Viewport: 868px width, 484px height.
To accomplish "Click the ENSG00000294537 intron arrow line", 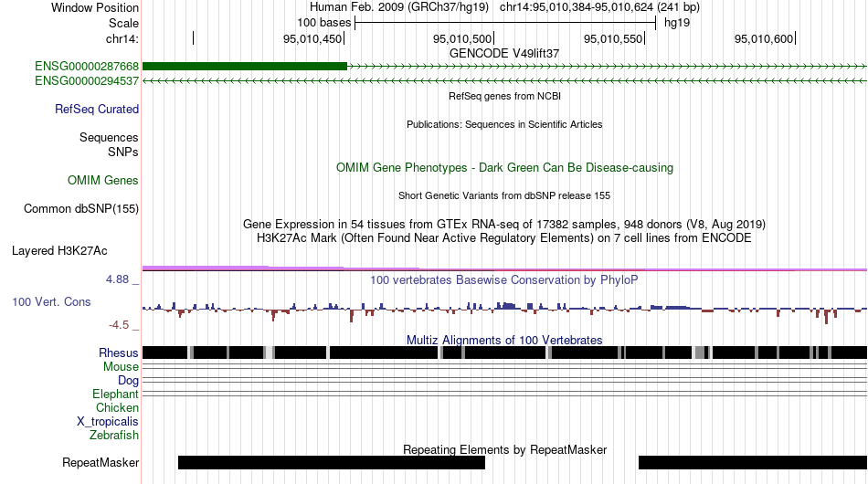I will click(504, 80).
